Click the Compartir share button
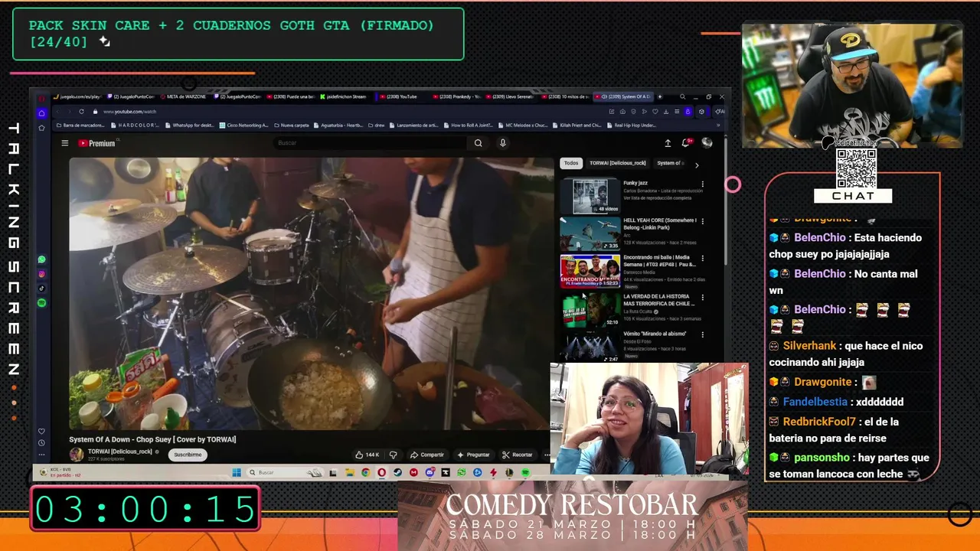 click(426, 455)
